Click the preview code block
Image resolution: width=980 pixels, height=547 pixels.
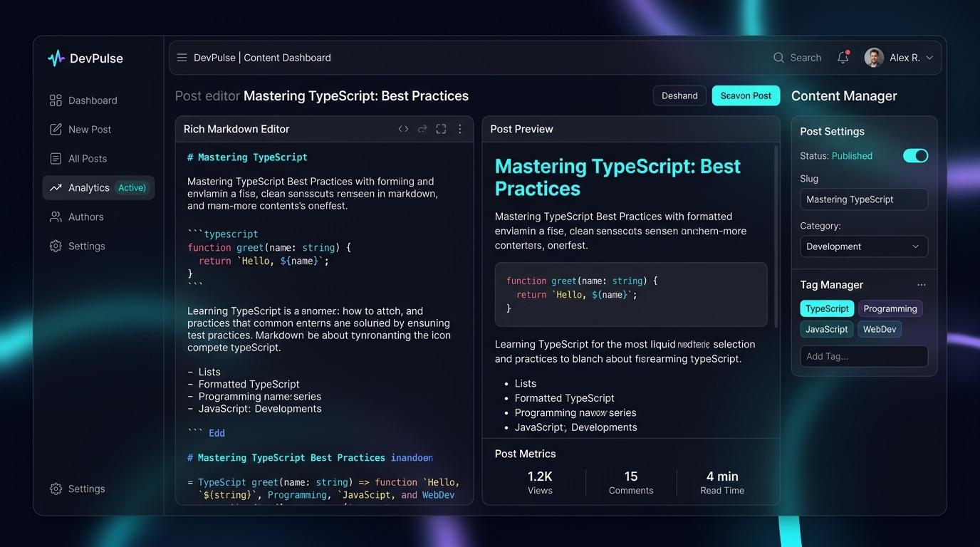point(631,294)
